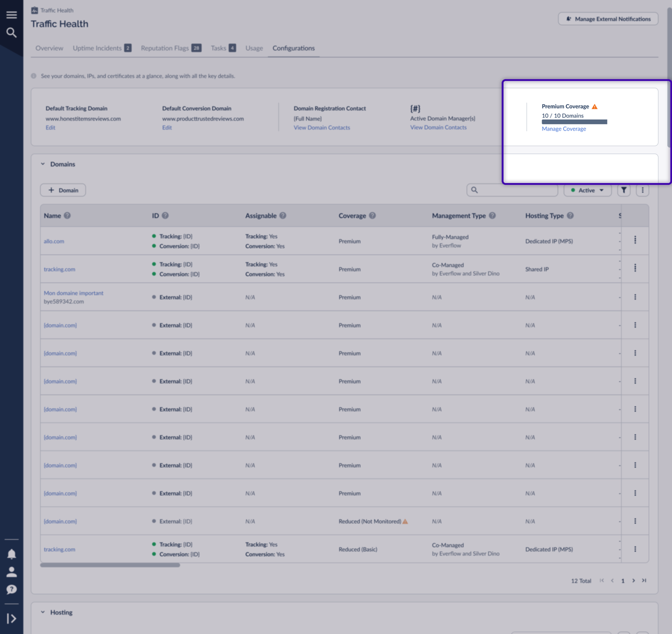Click help icon next to Assignable column

pyautogui.click(x=283, y=216)
